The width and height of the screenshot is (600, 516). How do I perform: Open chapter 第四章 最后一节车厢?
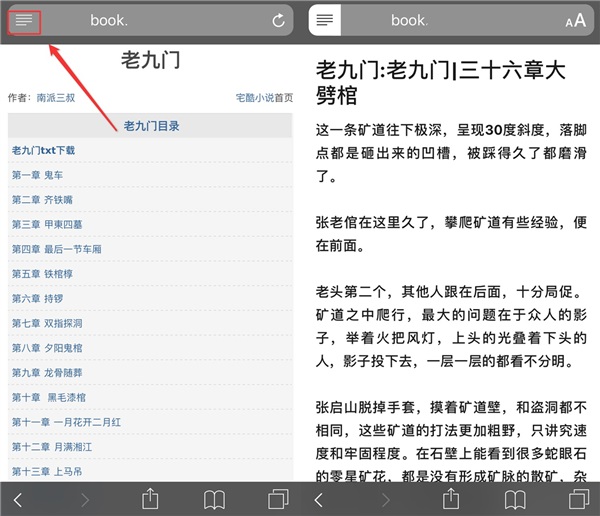(x=56, y=249)
